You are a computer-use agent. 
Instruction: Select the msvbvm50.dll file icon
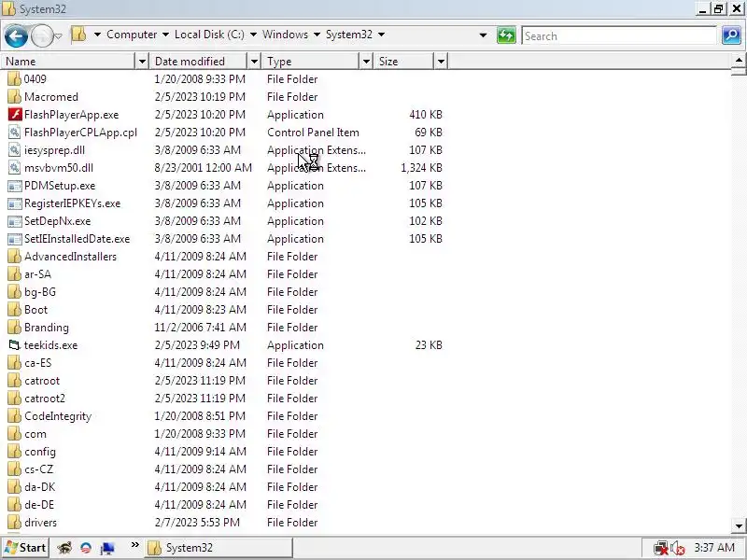point(15,168)
